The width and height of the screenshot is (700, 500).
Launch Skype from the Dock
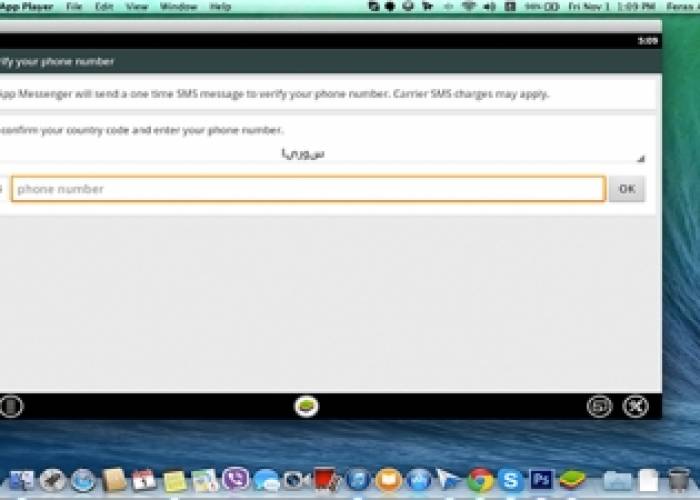coord(510,481)
